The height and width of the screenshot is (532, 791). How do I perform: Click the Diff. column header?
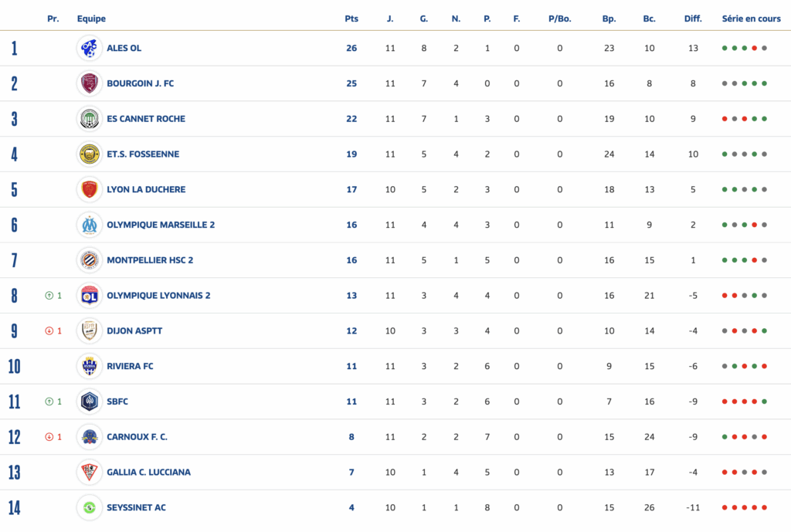pyautogui.click(x=693, y=19)
